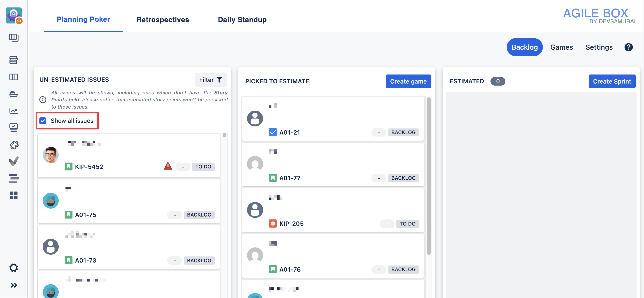644x298 pixels.
Task: Click the help question mark icon
Action: pyautogui.click(x=628, y=47)
